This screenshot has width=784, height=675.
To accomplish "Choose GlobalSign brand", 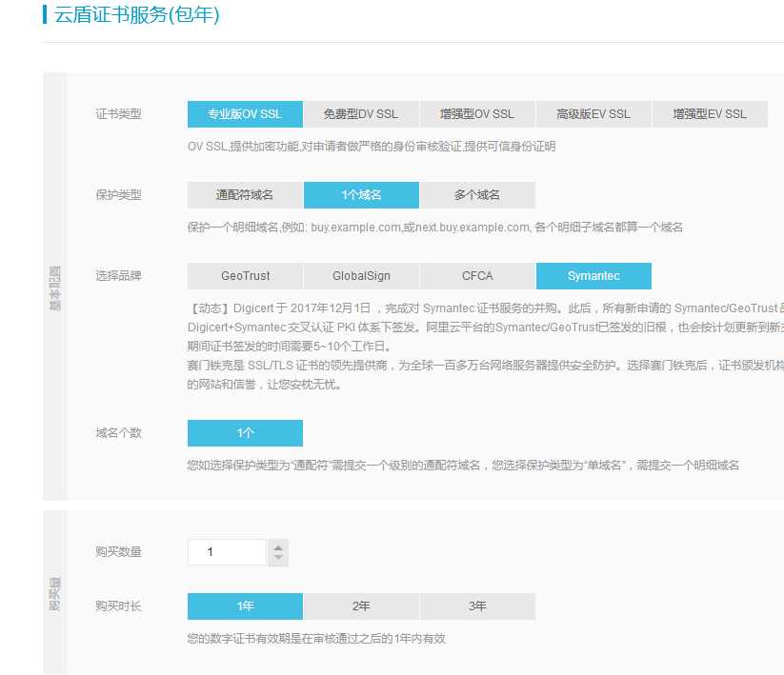I will pyautogui.click(x=361, y=276).
